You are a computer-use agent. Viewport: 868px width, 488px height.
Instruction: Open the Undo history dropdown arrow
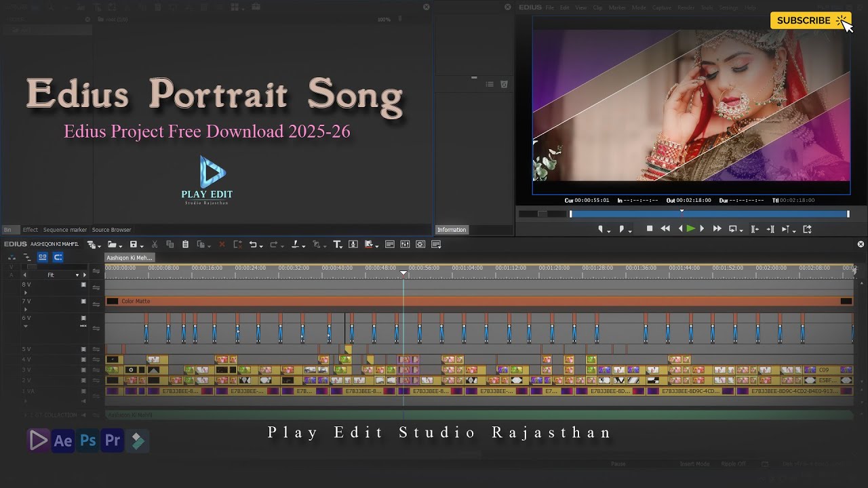(261, 246)
